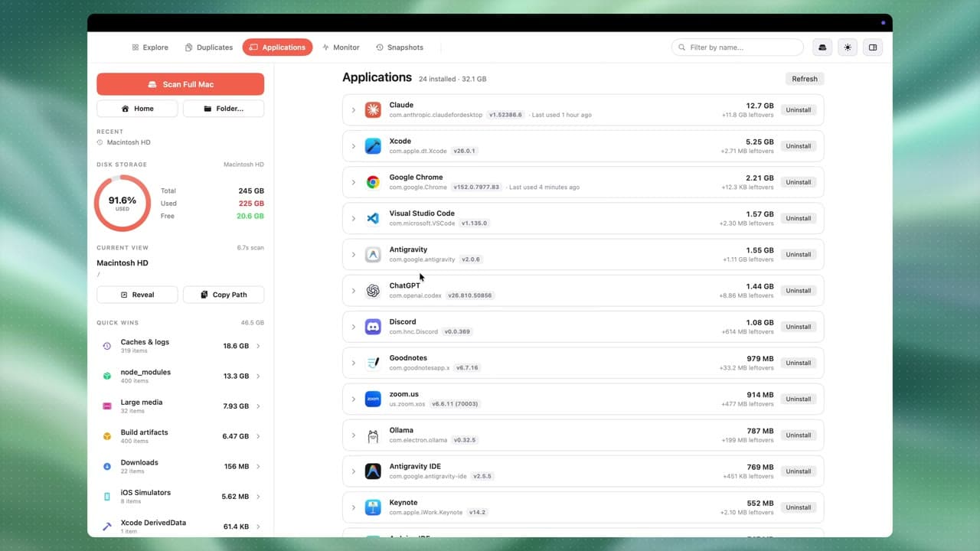Screen dimensions: 980x551
Task: Click the Keynote app icon
Action: [373, 507]
